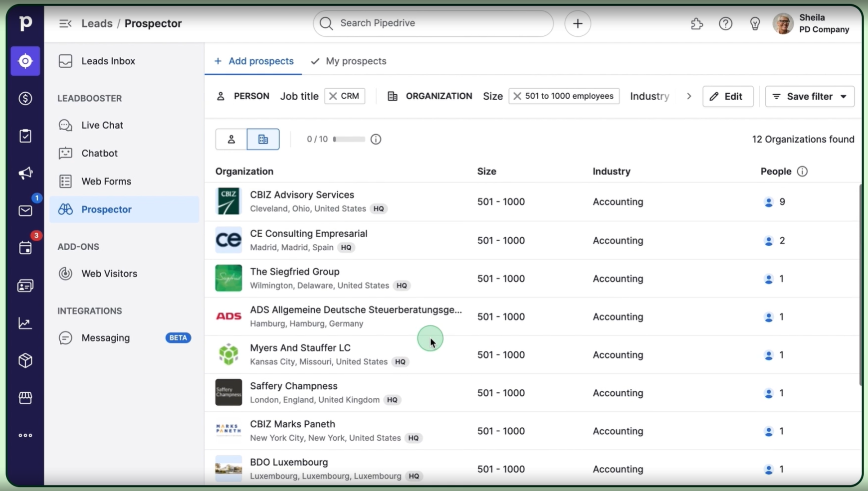Open BDO Luxembourg organization
868x491 pixels.
(x=289, y=462)
